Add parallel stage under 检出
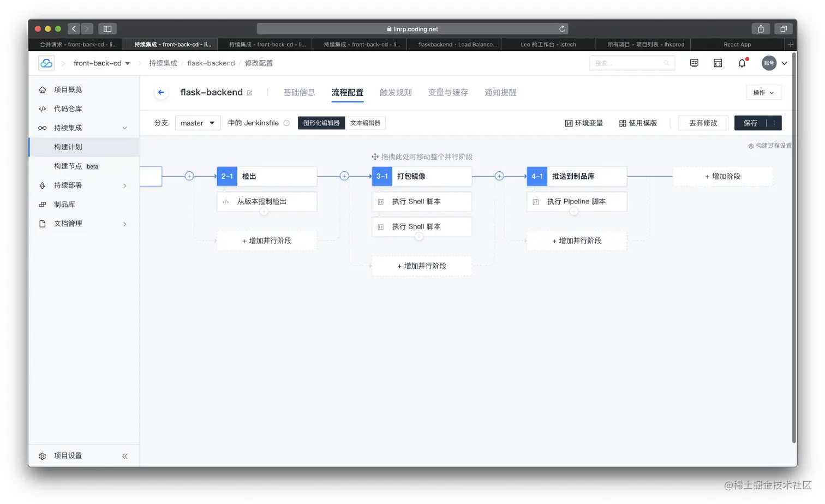The image size is (825, 504). pyautogui.click(x=267, y=241)
